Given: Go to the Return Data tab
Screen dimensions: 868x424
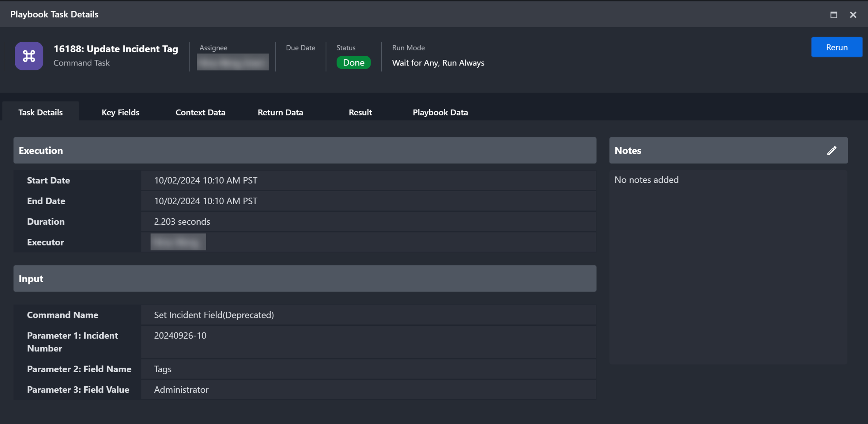Looking at the screenshot, I should (x=280, y=112).
